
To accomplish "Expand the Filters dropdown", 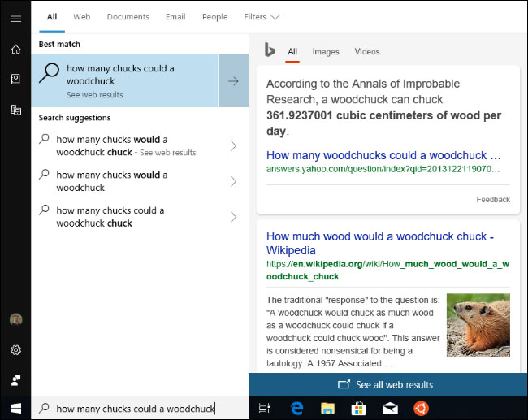I will coord(262,17).
